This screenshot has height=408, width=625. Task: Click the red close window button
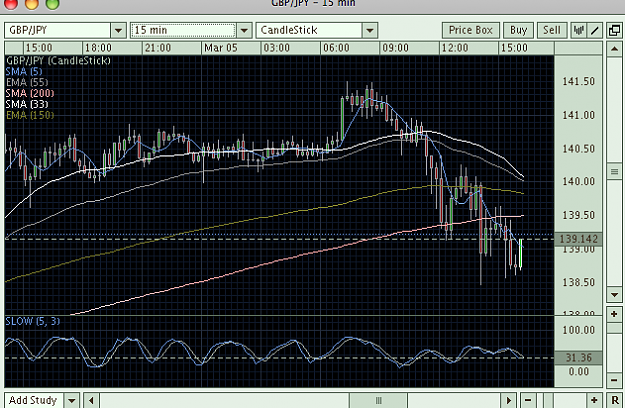coord(11,4)
